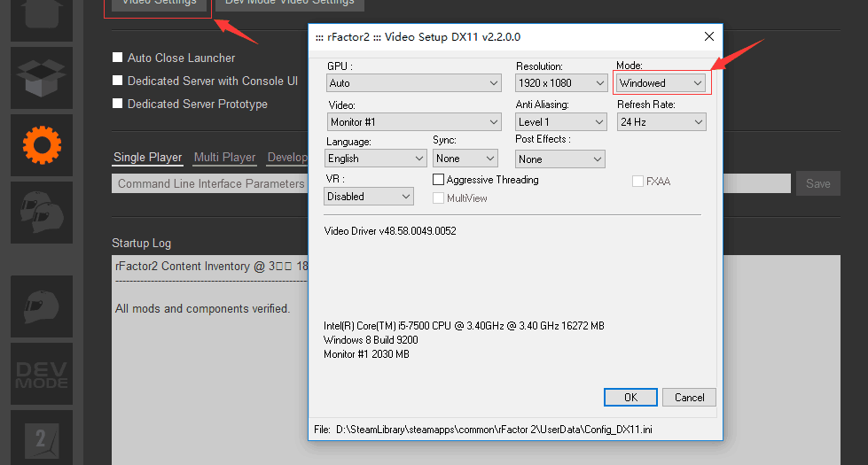This screenshot has width=868, height=465.
Task: Switch to the Multi Player tab
Action: 224,158
